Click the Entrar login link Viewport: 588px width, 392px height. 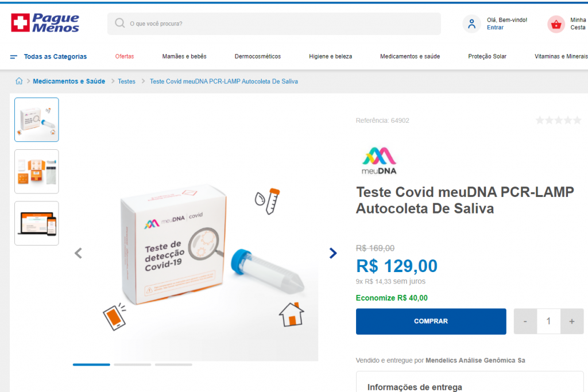pos(495,28)
